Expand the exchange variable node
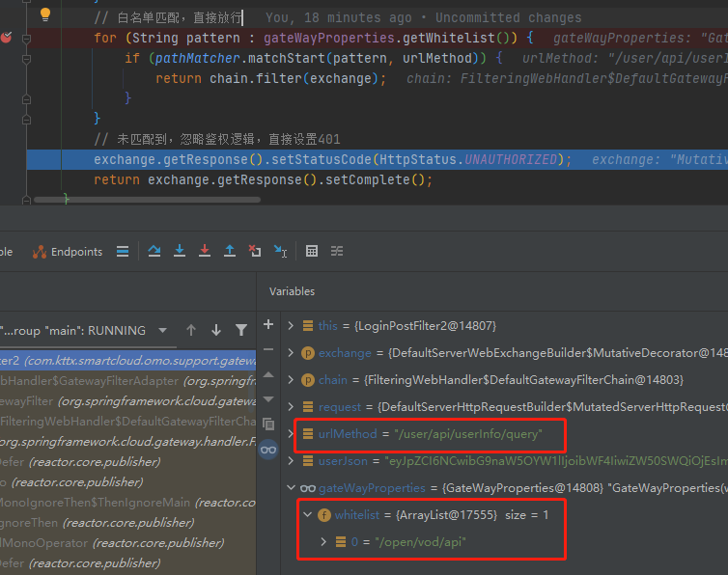 (x=293, y=353)
